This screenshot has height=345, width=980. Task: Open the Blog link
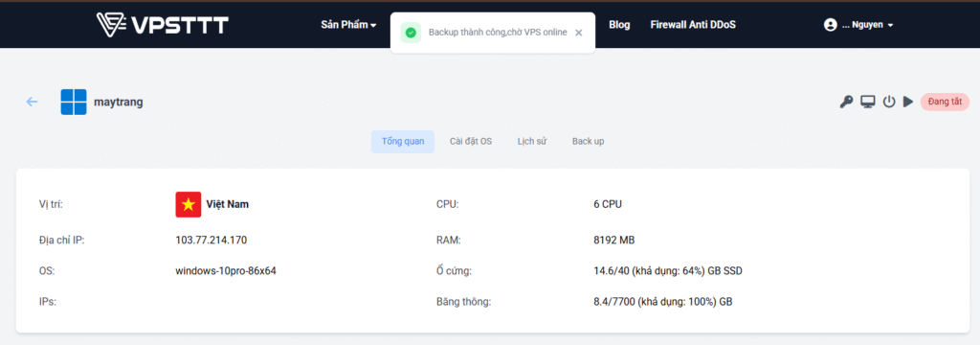pyautogui.click(x=619, y=25)
